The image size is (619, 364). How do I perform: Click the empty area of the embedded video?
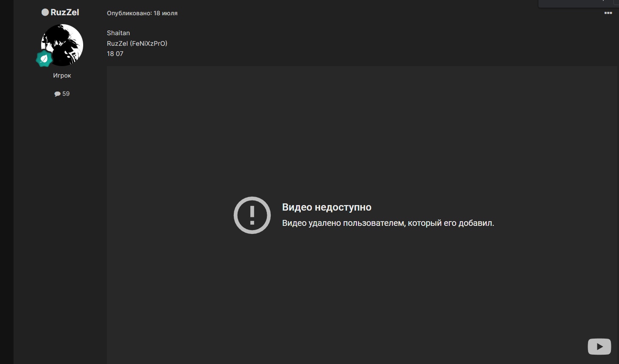click(x=361, y=127)
